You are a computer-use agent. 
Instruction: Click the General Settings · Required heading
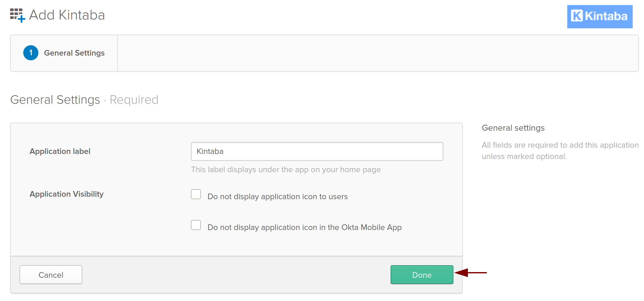[84, 100]
